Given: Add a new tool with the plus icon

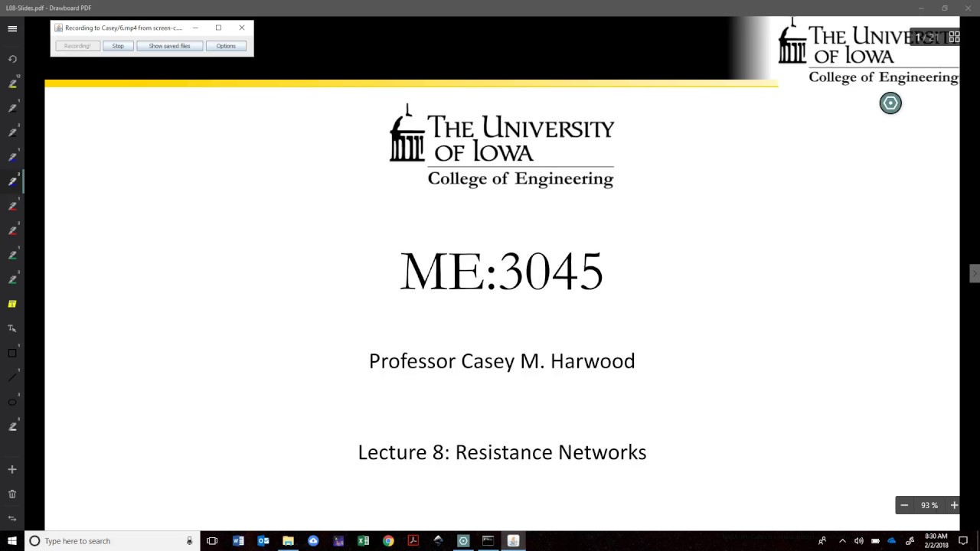Looking at the screenshot, I should pos(12,469).
